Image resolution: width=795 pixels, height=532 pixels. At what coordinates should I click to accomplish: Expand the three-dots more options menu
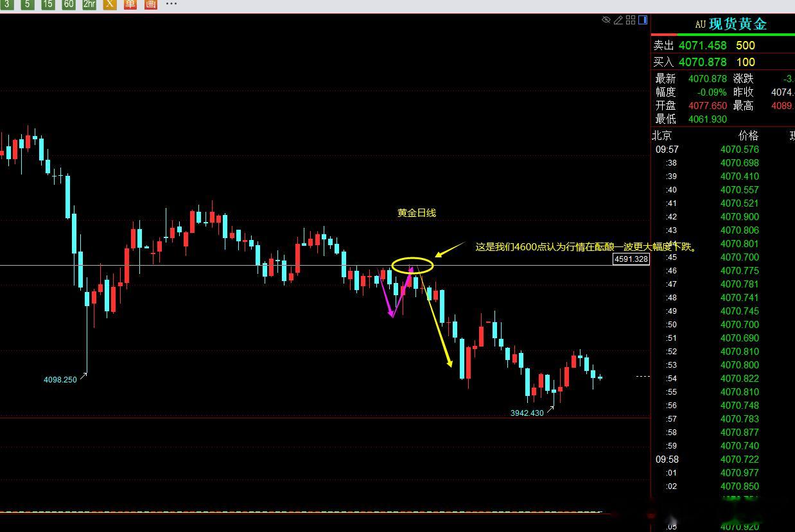click(171, 3)
